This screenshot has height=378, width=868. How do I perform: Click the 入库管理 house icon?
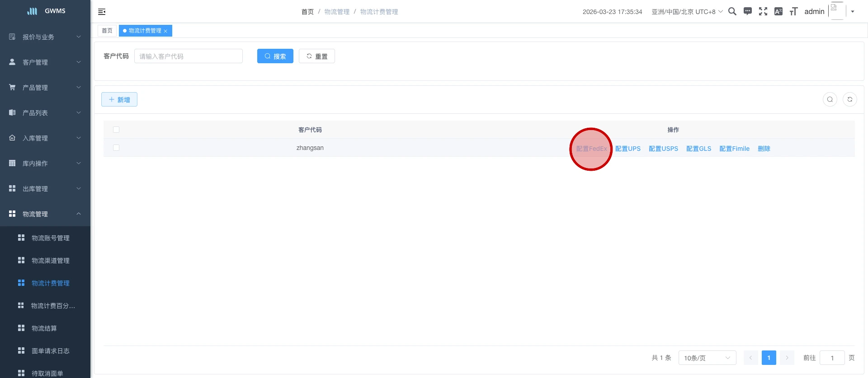click(x=12, y=138)
